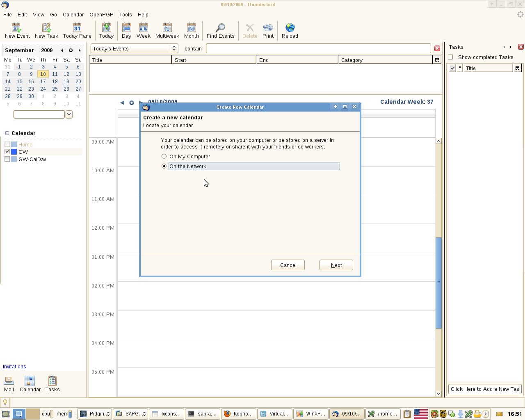
Task: Open the View menu
Action: [39, 14]
